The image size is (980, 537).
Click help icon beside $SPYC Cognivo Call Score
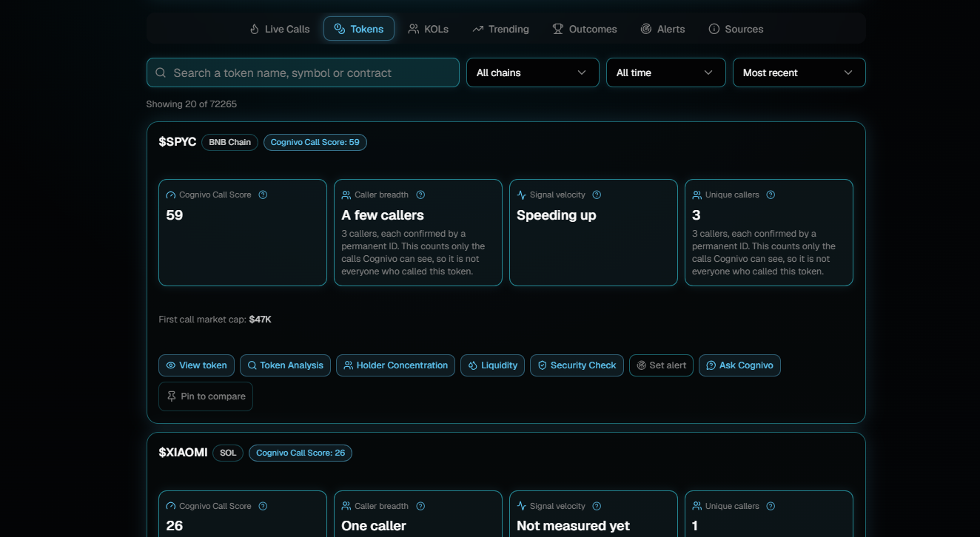coord(263,195)
